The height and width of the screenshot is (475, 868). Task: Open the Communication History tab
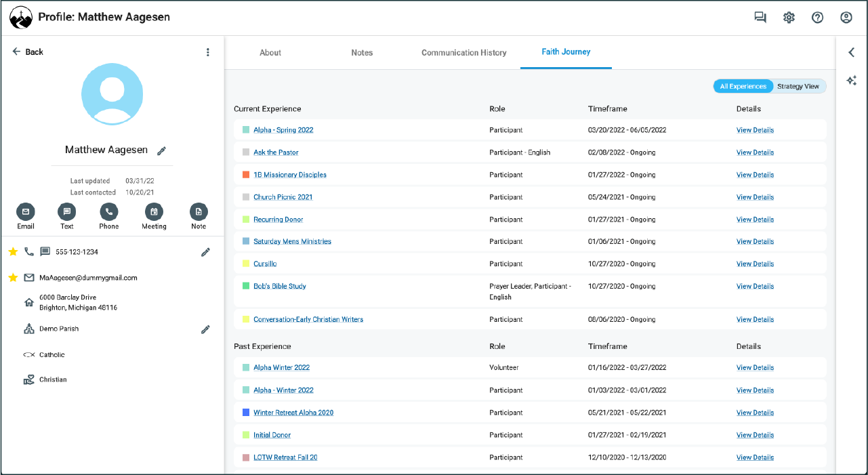464,52
